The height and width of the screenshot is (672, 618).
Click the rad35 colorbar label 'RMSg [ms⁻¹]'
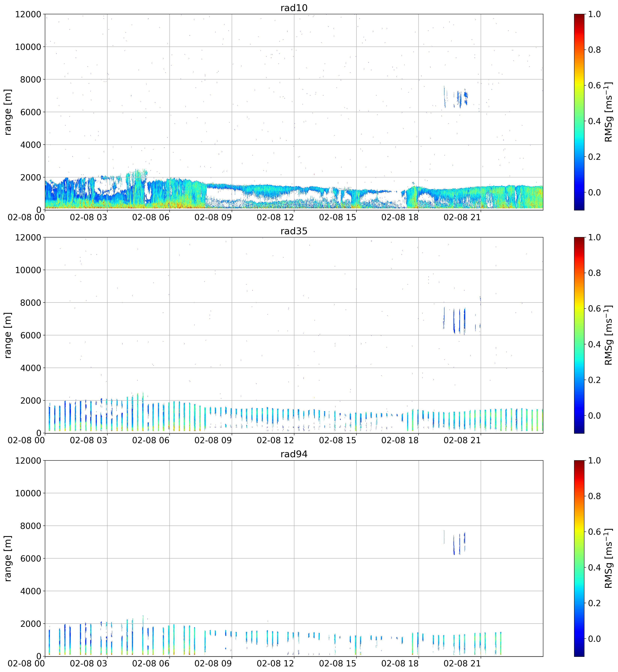click(x=609, y=335)
